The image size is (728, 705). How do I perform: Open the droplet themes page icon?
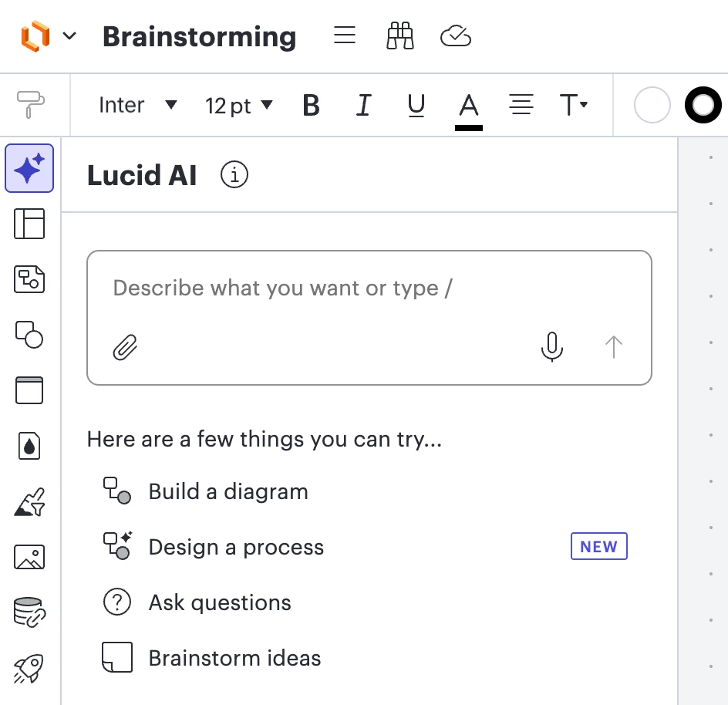click(29, 446)
